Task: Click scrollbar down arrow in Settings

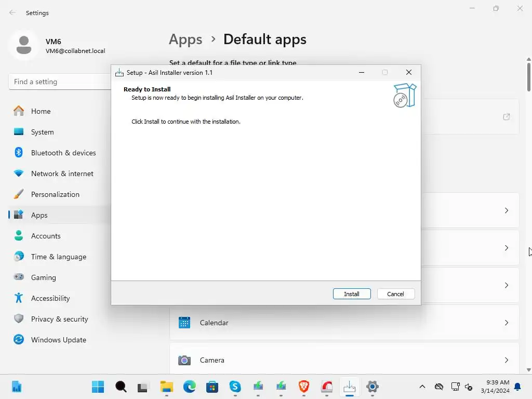Action: pos(528,370)
